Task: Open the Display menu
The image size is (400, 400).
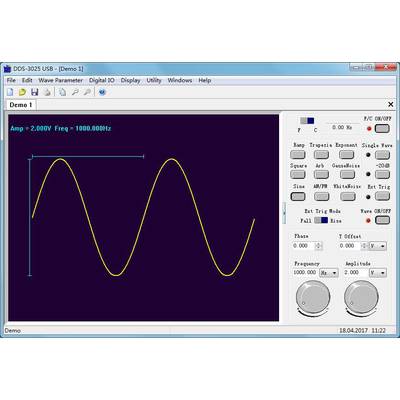Action: 130,80
